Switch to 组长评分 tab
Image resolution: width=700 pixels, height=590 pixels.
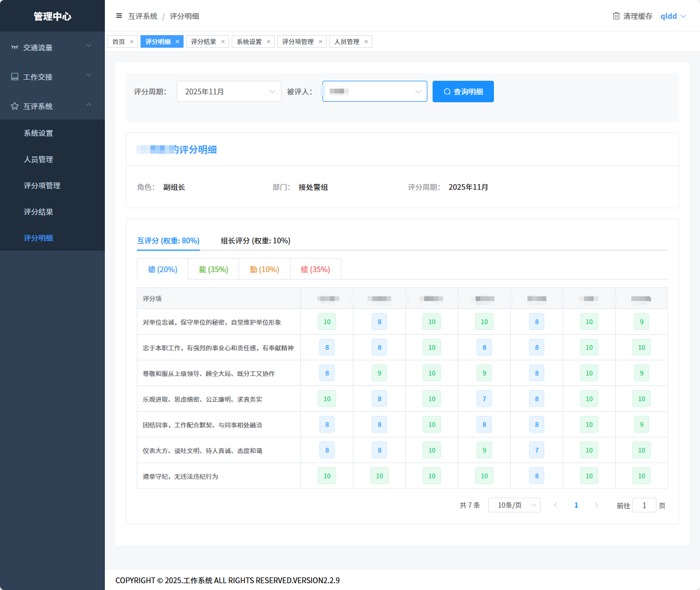pos(255,241)
